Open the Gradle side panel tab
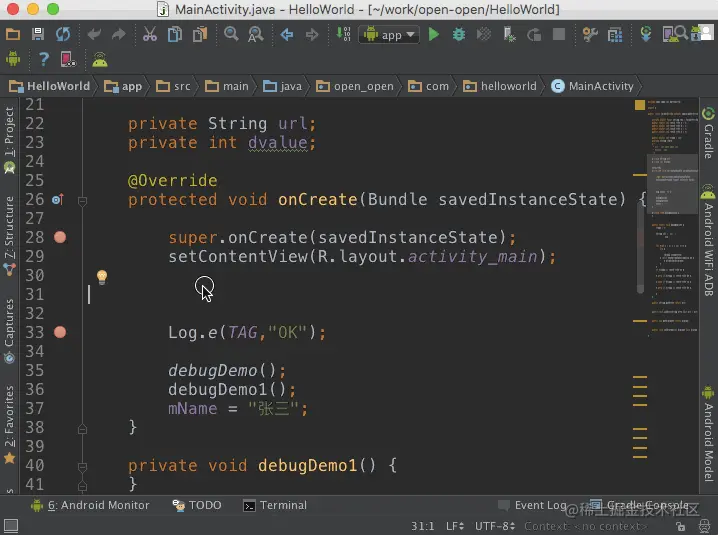Image resolution: width=718 pixels, height=535 pixels. point(708,134)
